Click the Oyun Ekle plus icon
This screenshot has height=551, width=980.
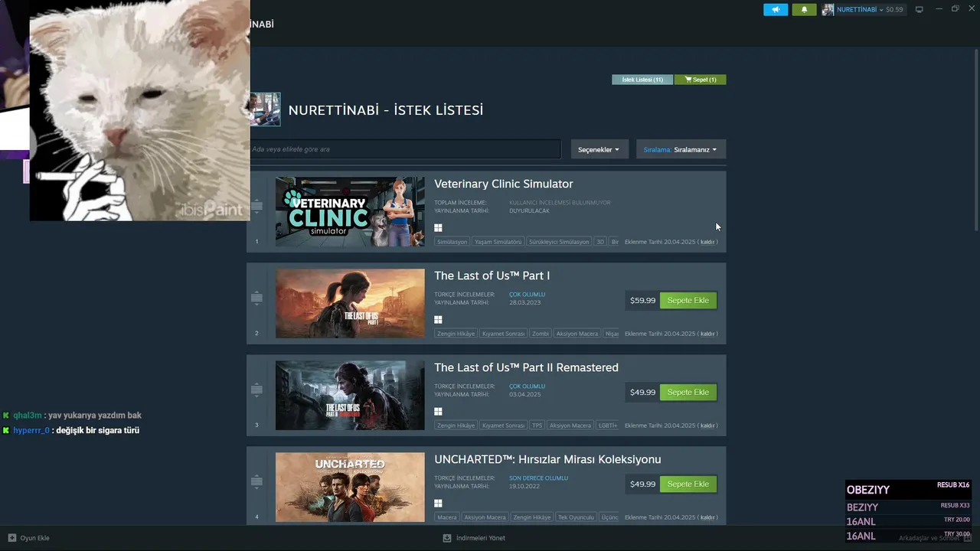[x=11, y=538]
